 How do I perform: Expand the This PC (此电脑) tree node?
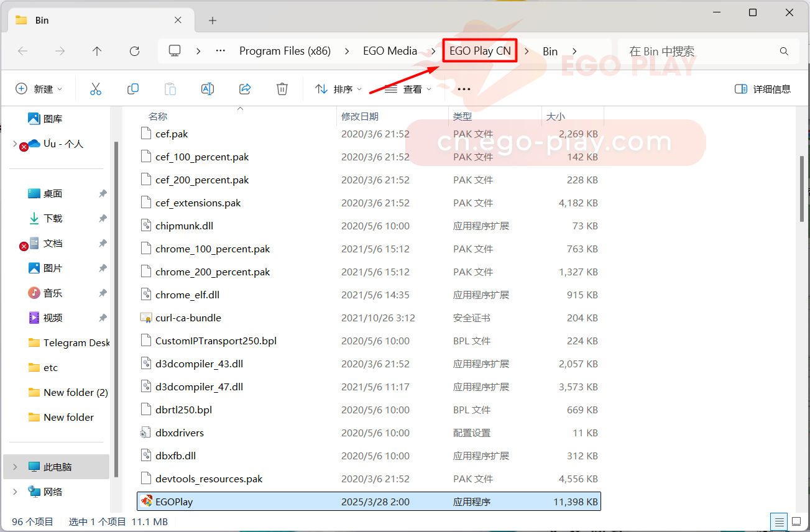[x=15, y=467]
